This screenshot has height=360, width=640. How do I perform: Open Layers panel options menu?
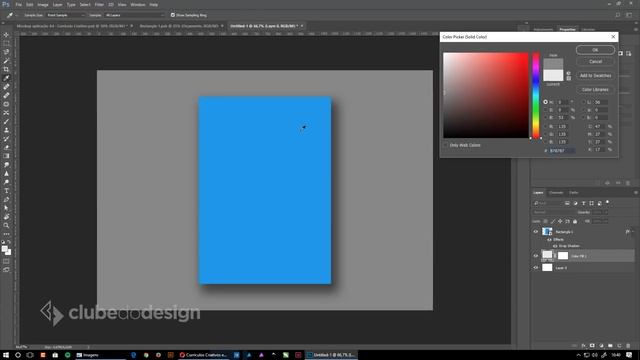pos(636,193)
